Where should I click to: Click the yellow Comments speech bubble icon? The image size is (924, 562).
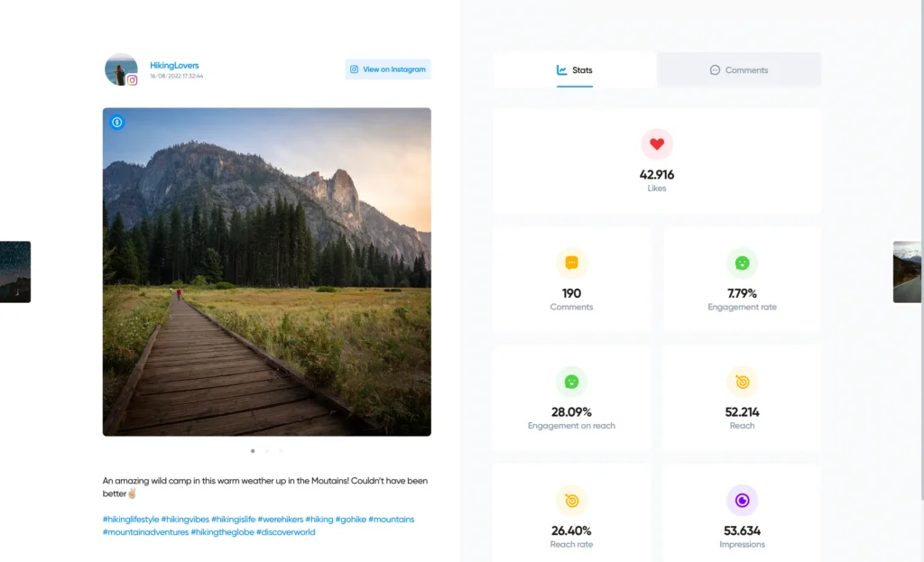click(571, 263)
